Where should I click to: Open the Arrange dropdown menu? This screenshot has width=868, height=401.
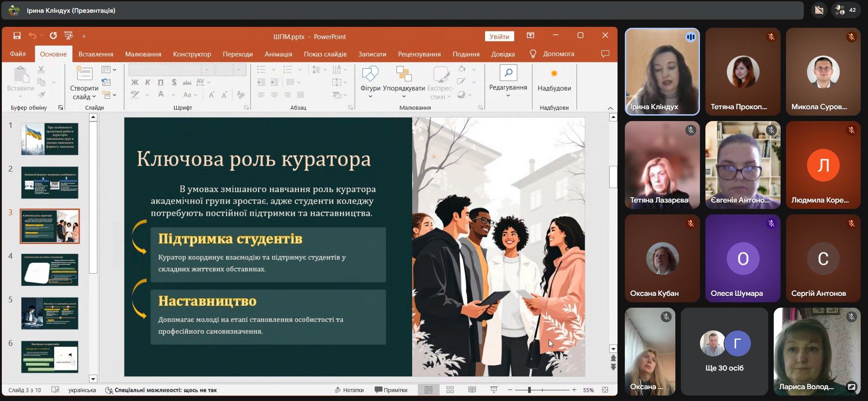pos(403,88)
